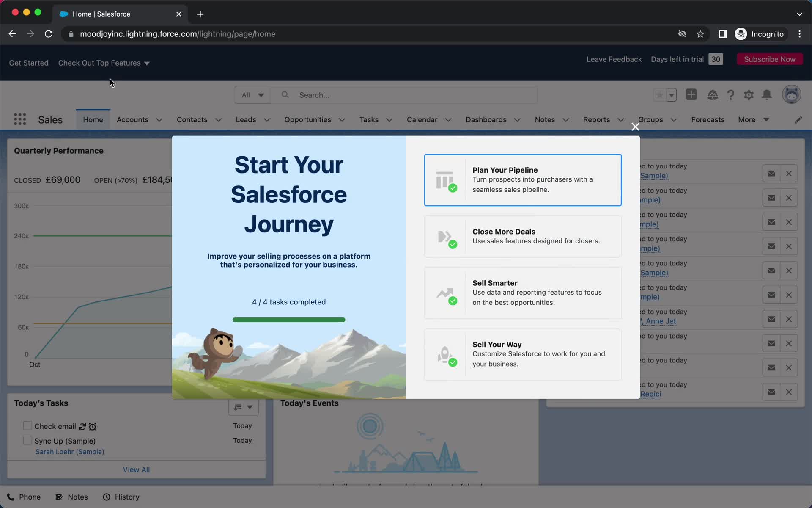Click the browser back arrow
Image resolution: width=812 pixels, height=508 pixels.
coord(12,34)
